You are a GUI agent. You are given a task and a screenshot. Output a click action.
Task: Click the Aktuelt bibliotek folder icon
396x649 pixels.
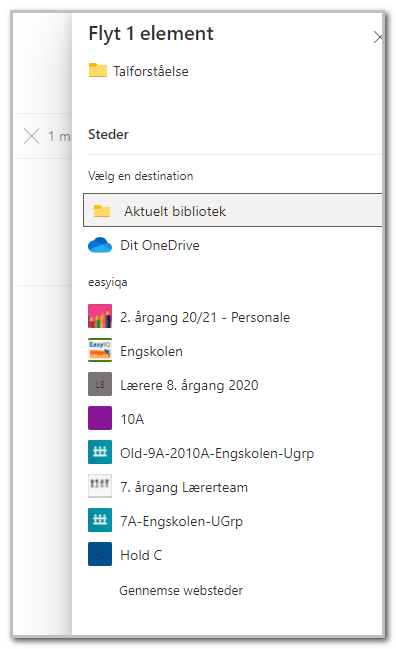pyautogui.click(x=102, y=211)
